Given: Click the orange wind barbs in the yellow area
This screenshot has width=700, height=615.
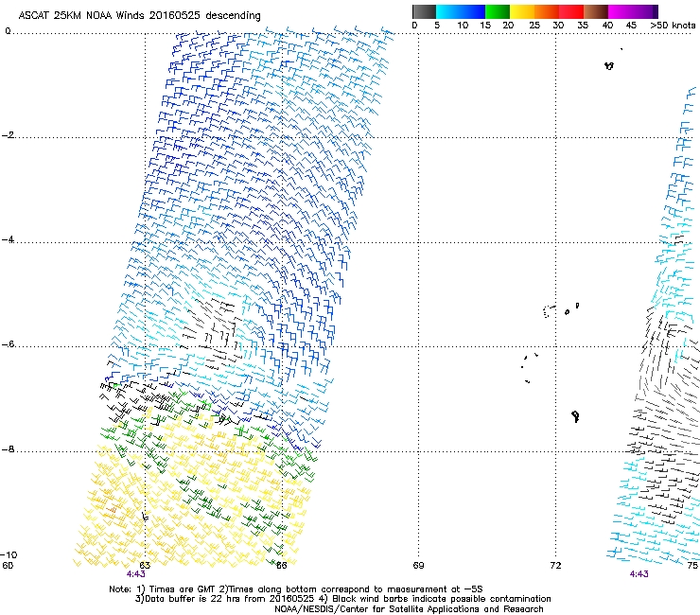Looking at the screenshot, I should 112,509.
